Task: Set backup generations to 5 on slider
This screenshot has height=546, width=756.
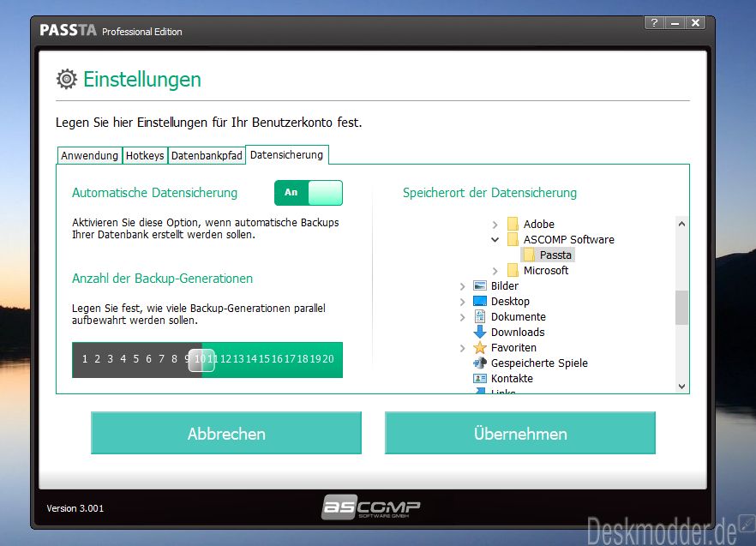Action: (x=136, y=359)
